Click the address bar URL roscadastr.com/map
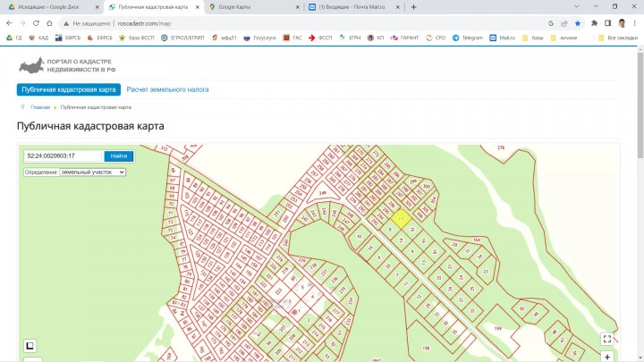The image size is (644, 362). tap(144, 24)
